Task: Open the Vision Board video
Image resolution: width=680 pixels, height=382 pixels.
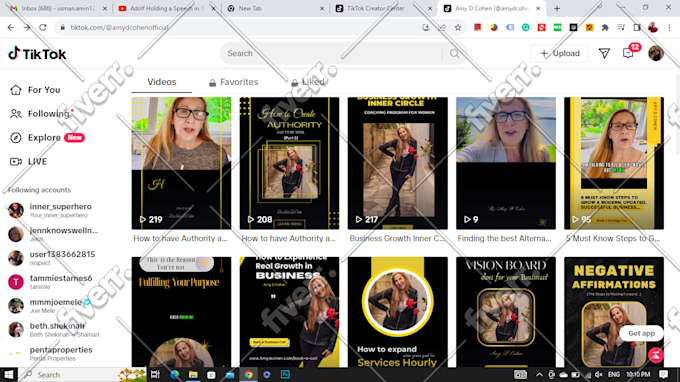Action: click(506, 312)
